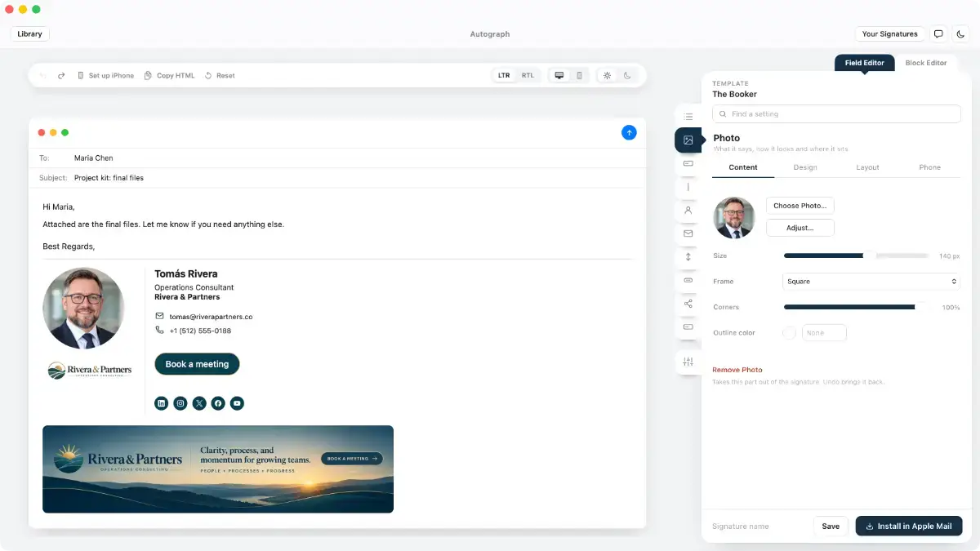Open Your Signatures menu
Screen dimensions: 980x551
(x=889, y=33)
